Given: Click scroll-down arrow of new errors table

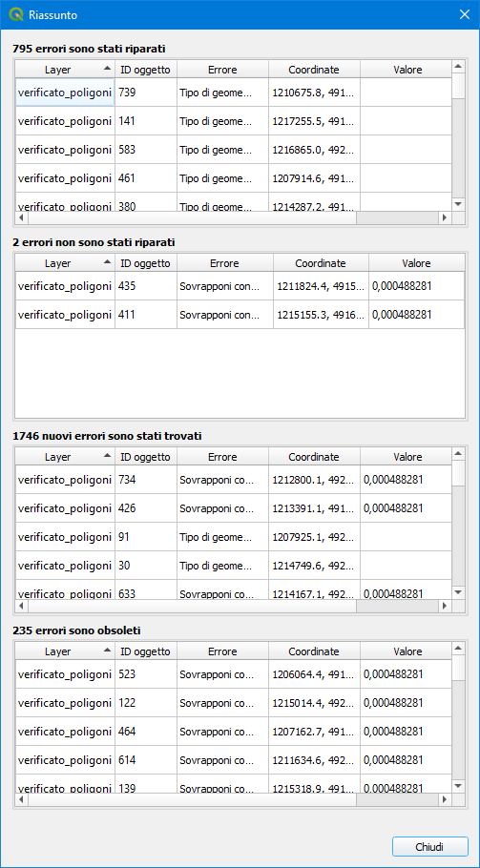Looking at the screenshot, I should pos(458,592).
